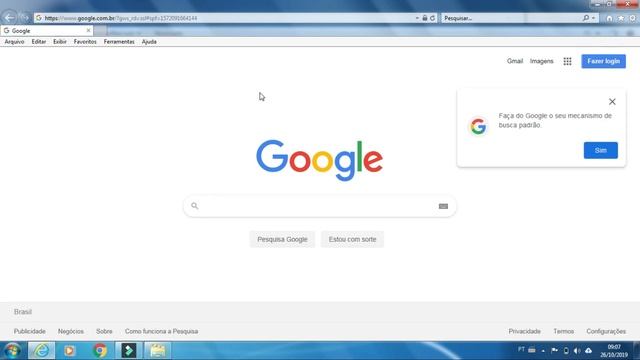The height and width of the screenshot is (360, 640).
Task: Click the PT language indicator in tray
Action: click(x=521, y=350)
